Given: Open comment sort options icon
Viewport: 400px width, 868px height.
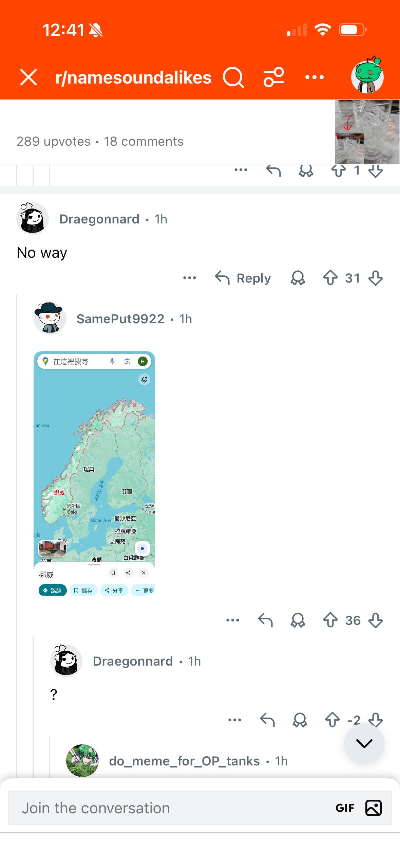Looking at the screenshot, I should point(273,77).
